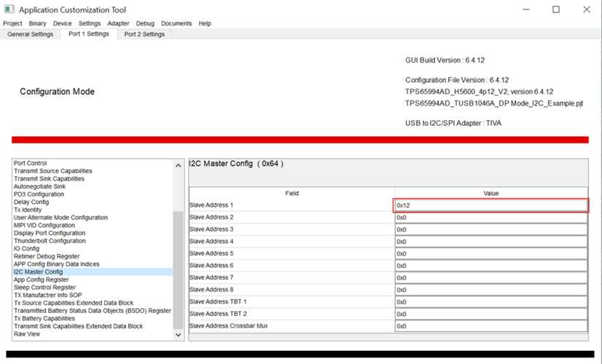Select Delay Config register
This screenshot has height=364, width=602.
click(31, 202)
